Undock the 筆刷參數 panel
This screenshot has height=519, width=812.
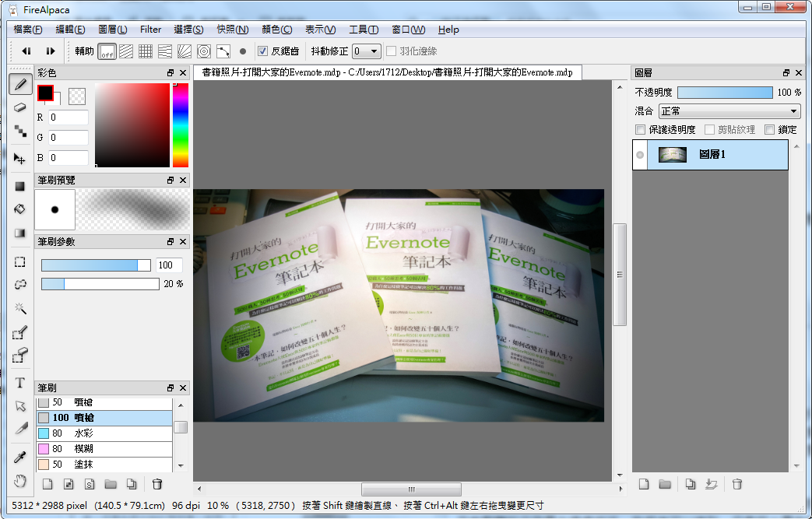[x=170, y=242]
